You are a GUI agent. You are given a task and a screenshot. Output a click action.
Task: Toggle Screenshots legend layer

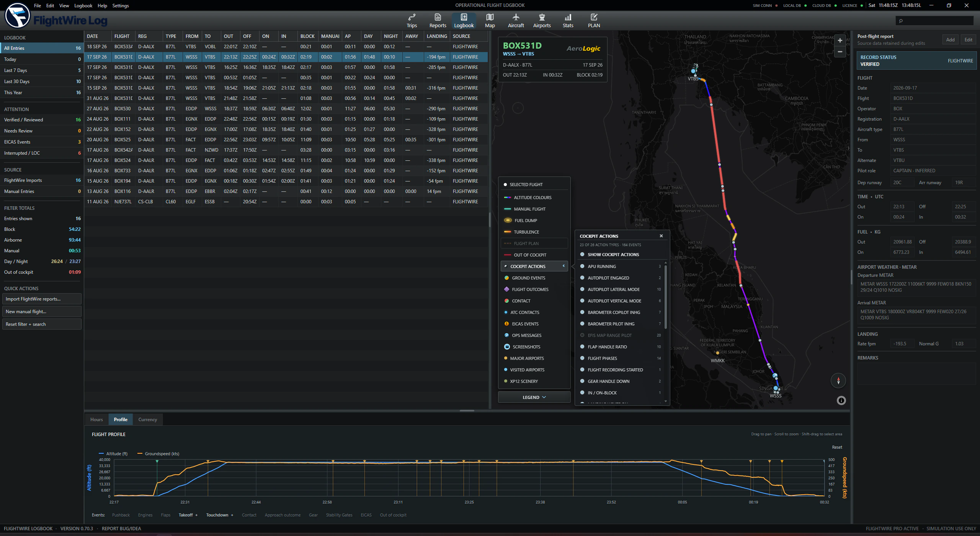pos(534,347)
